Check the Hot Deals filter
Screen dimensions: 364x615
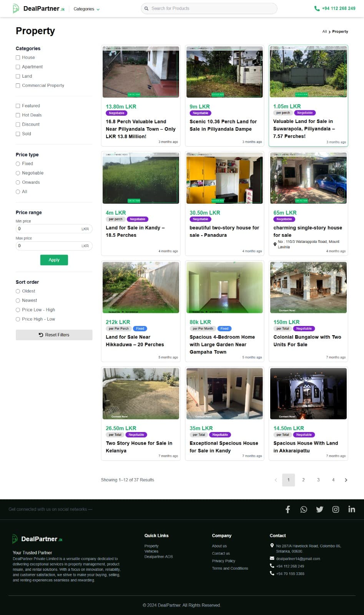tap(18, 115)
